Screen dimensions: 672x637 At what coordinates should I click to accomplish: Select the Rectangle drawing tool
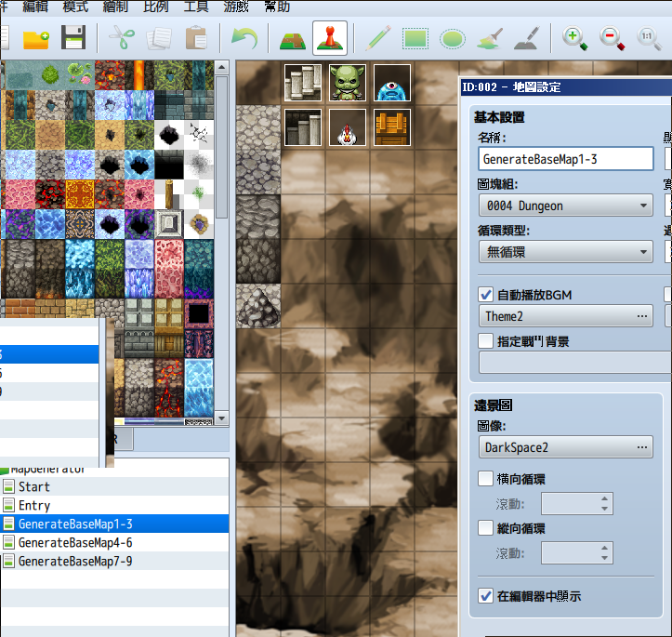pyautogui.click(x=415, y=39)
